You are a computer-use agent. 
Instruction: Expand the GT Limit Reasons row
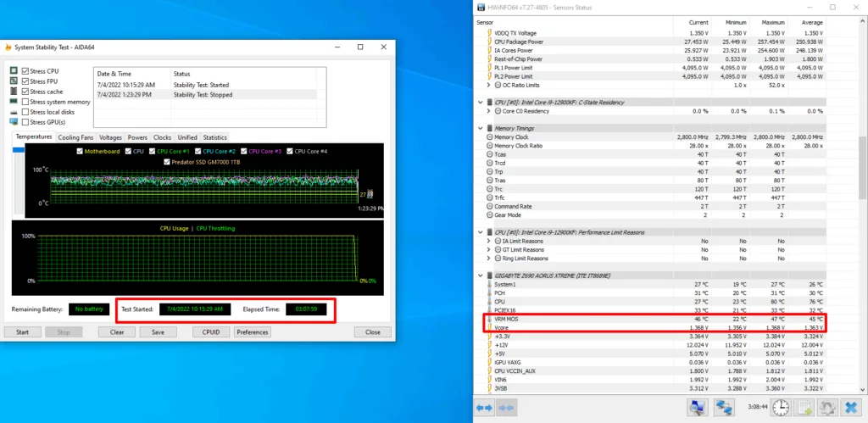[488, 250]
